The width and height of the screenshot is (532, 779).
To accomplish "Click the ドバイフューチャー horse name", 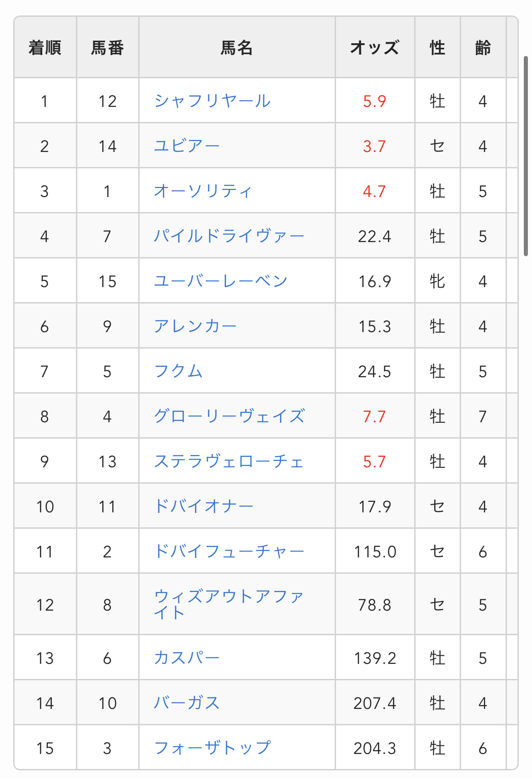I will point(229,551).
